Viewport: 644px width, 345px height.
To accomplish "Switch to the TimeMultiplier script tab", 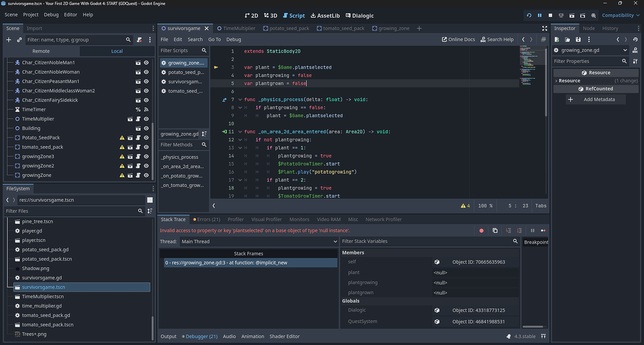I will click(x=237, y=28).
